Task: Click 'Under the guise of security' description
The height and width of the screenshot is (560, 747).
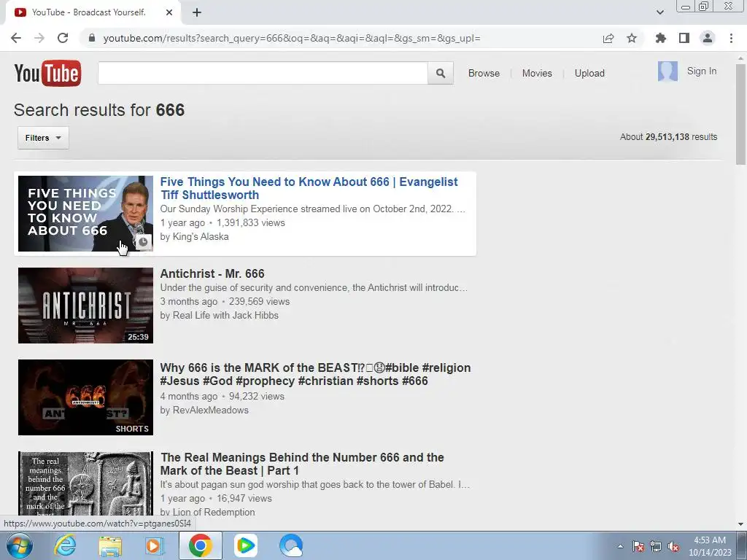Action: pos(314,287)
